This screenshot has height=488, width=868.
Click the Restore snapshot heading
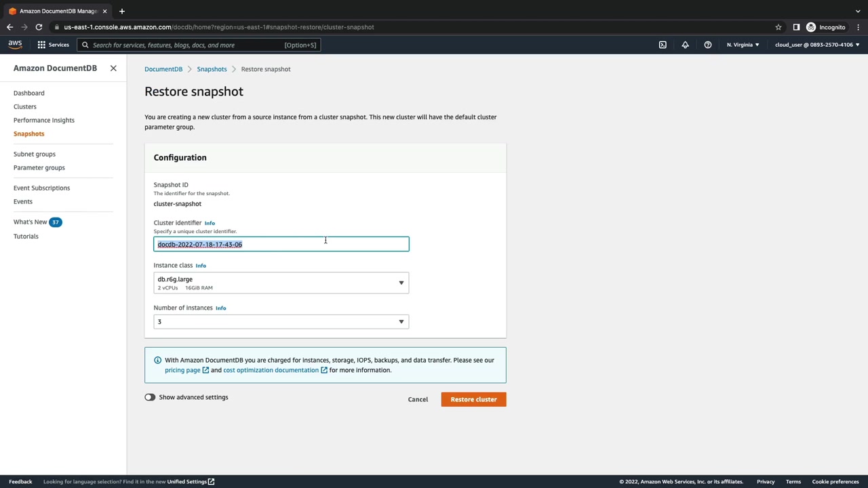pos(194,91)
